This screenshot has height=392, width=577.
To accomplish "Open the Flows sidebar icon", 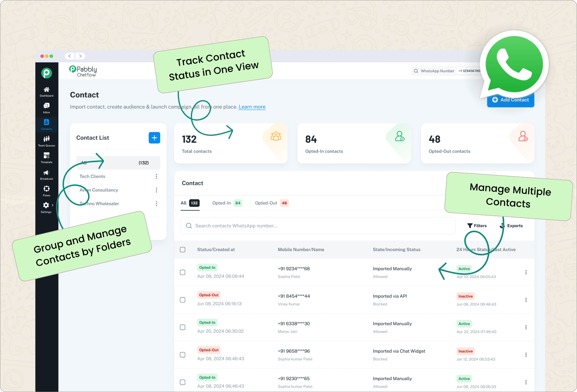I will click(46, 191).
